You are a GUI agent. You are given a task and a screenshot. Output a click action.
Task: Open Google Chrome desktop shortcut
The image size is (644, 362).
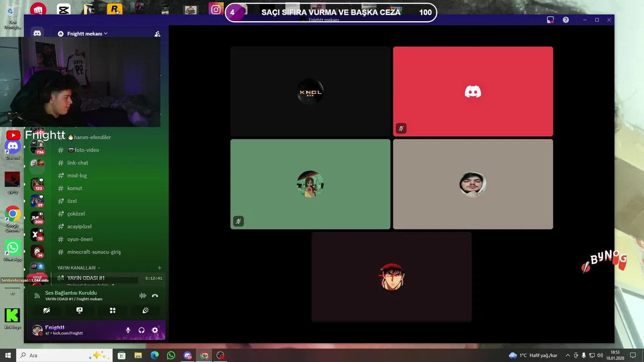click(x=13, y=219)
